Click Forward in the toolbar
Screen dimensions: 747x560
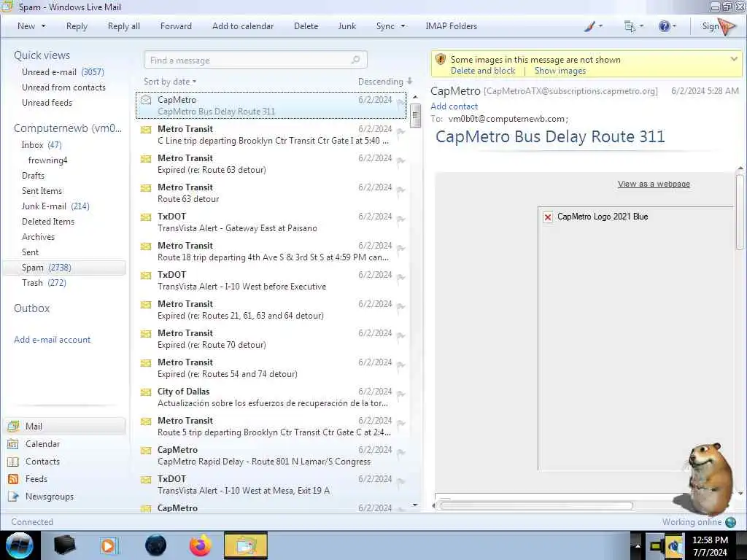click(176, 26)
